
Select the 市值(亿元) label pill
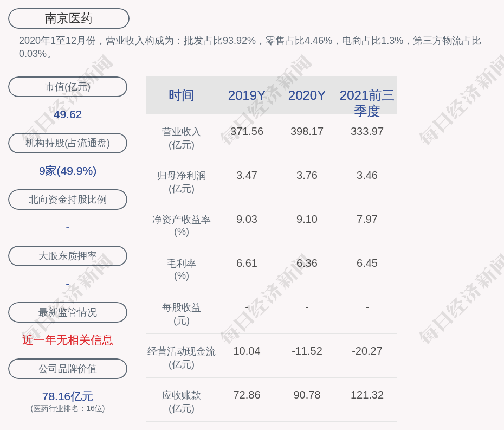click(68, 87)
